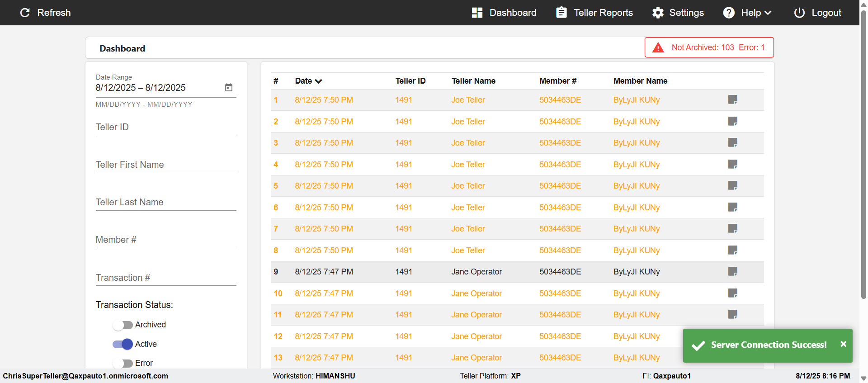The width and height of the screenshot is (868, 383).
Task: Expand the Help dropdown menu
Action: (747, 13)
